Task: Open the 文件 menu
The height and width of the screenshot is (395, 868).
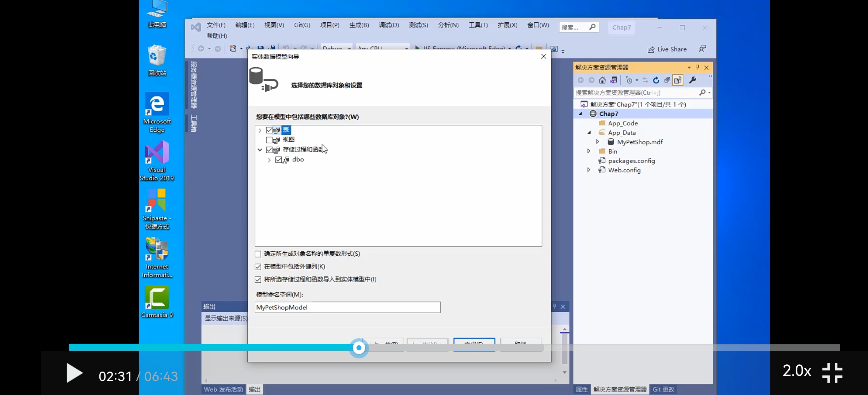Action: click(216, 25)
